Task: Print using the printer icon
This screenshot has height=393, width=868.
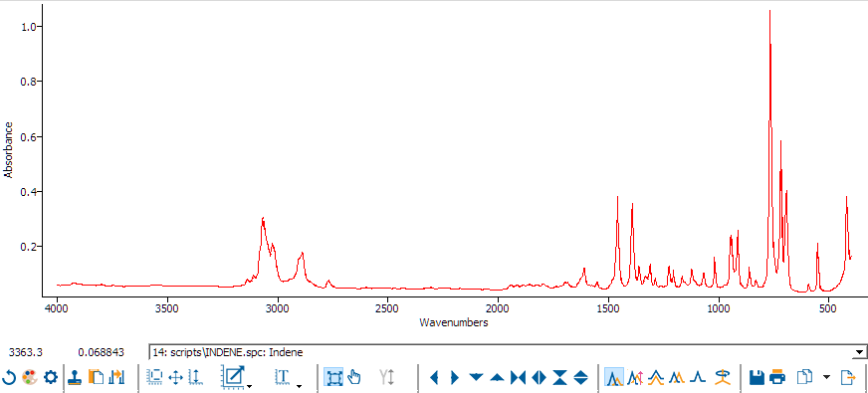Action: (x=777, y=378)
